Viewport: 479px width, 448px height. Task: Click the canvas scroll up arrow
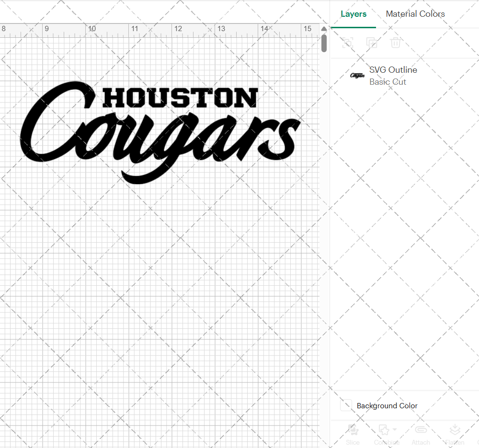point(324,29)
